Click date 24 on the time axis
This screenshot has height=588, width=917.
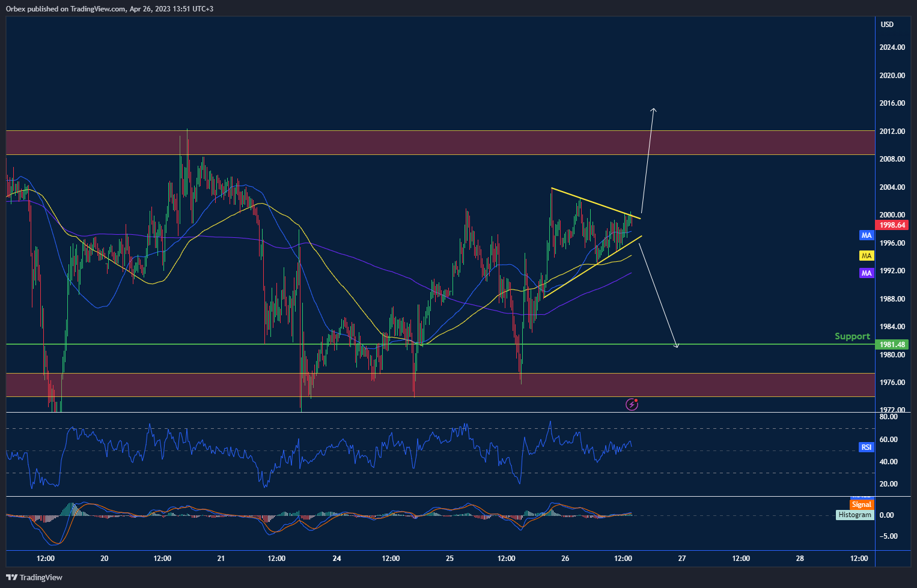pos(337,559)
